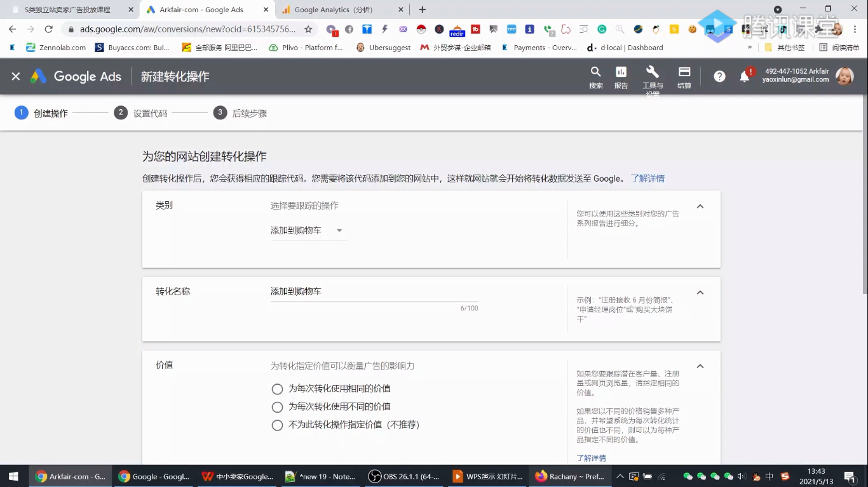Open the 报告 (Reports) icon
The width and height of the screenshot is (868, 487).
click(621, 75)
